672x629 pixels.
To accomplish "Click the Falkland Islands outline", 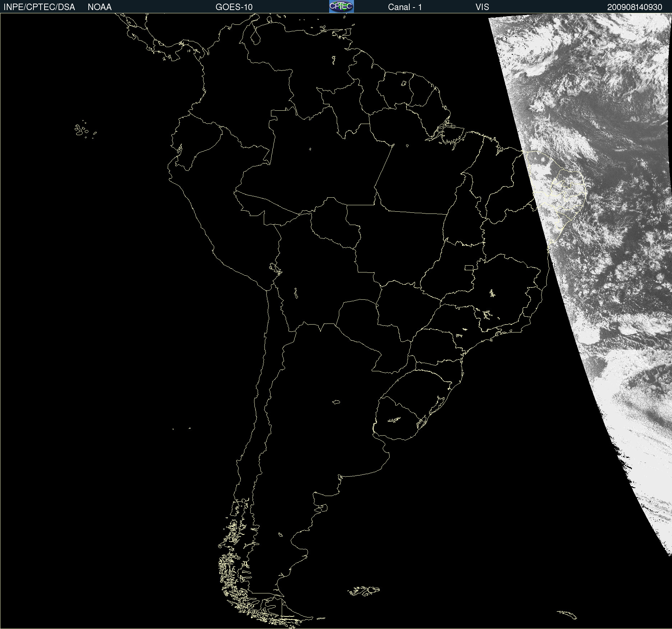I will click(364, 591).
